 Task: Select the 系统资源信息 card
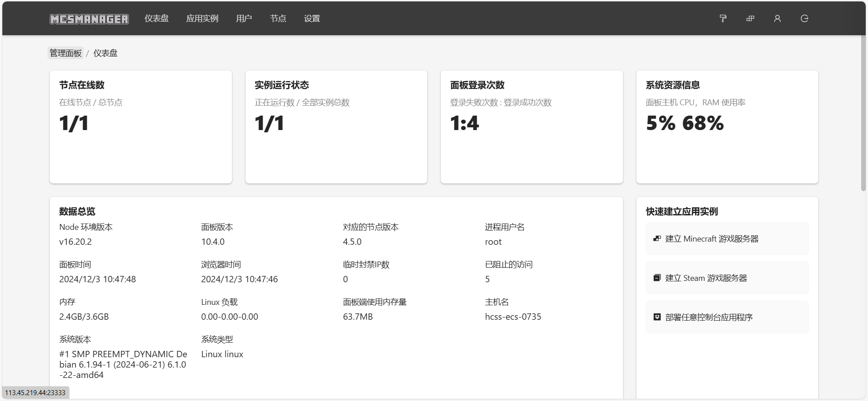pos(727,127)
